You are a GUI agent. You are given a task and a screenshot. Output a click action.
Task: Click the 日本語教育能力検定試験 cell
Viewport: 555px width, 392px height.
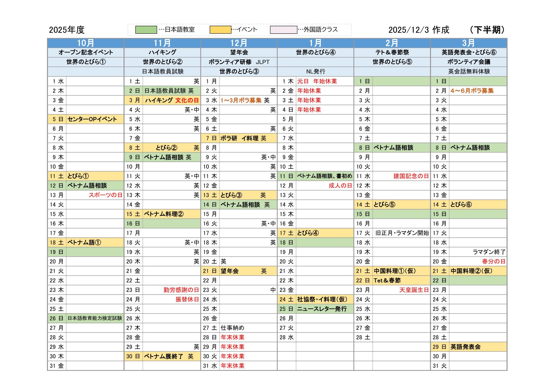95,318
